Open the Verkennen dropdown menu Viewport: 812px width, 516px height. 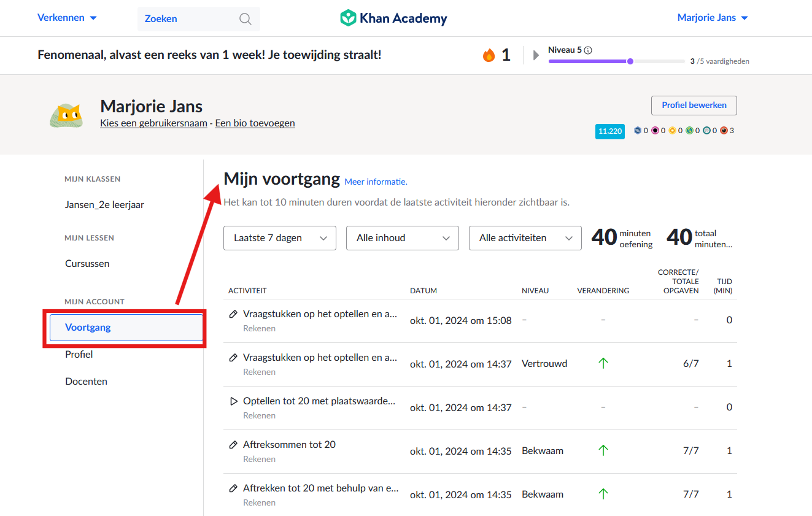67,18
